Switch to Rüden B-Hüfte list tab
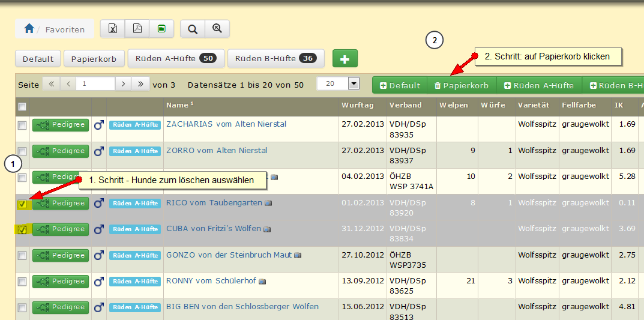This screenshot has width=644, height=320. (275, 59)
